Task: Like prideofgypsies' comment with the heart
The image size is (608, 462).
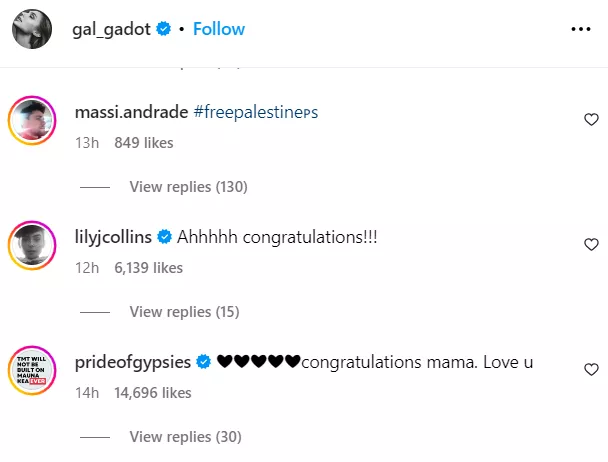Action: point(590,369)
